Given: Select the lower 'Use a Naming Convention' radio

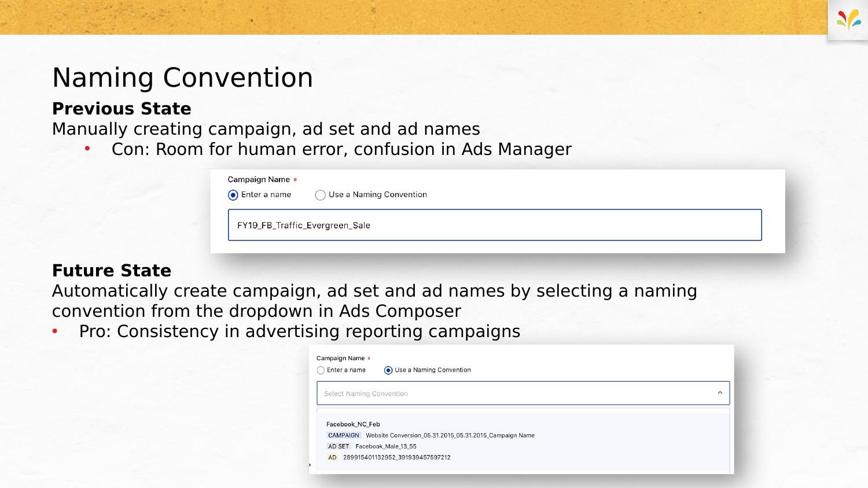Looking at the screenshot, I should [388, 371].
